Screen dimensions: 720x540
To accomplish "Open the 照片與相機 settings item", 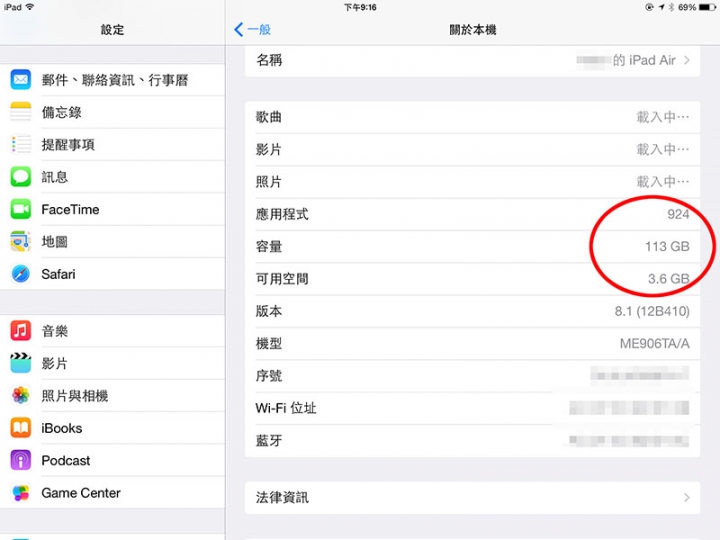I will (x=112, y=395).
